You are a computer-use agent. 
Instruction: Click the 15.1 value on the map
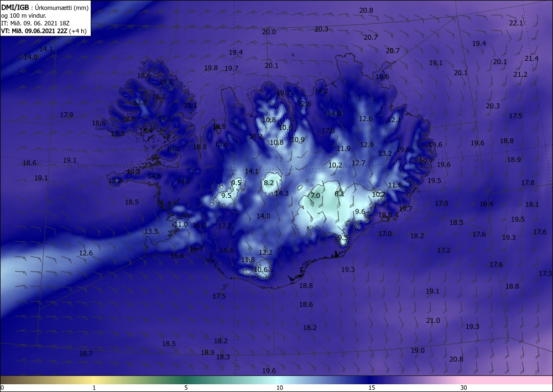pos(190,105)
